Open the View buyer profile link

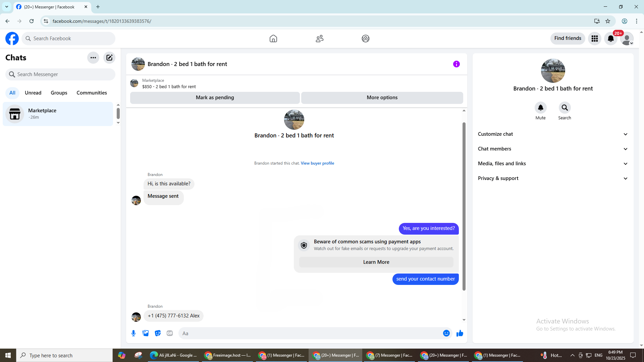coord(317,163)
